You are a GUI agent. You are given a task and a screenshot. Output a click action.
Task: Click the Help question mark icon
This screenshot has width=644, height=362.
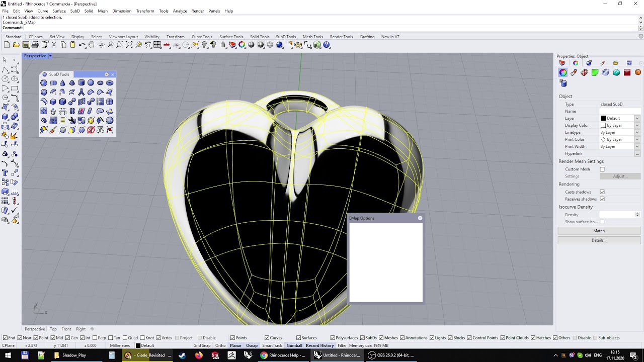[327, 45]
